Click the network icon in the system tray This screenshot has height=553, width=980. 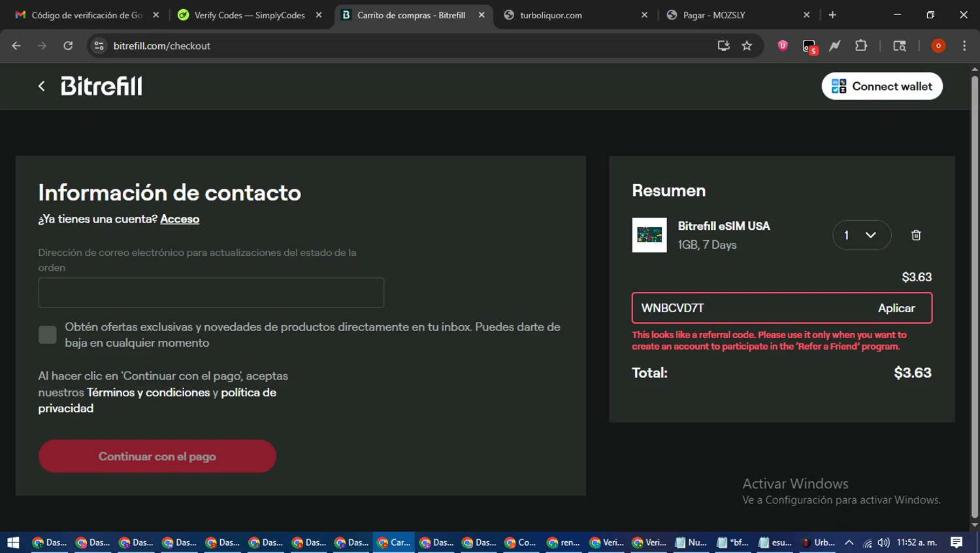[867, 543]
